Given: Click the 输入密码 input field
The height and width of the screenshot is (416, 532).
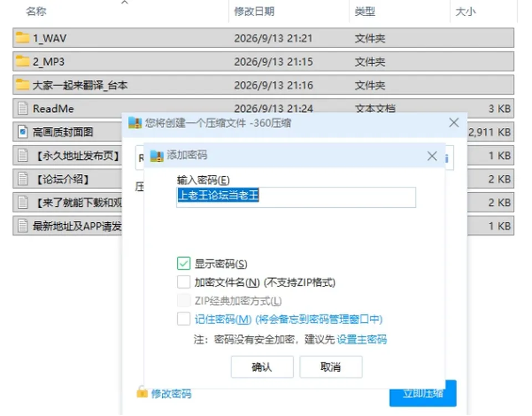Looking at the screenshot, I should click(x=296, y=197).
